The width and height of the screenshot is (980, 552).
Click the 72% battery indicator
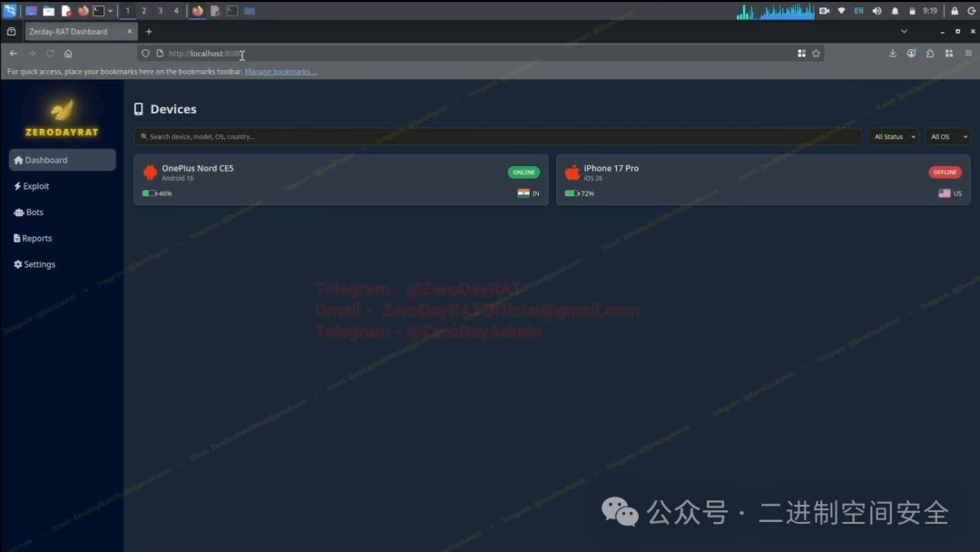(579, 193)
